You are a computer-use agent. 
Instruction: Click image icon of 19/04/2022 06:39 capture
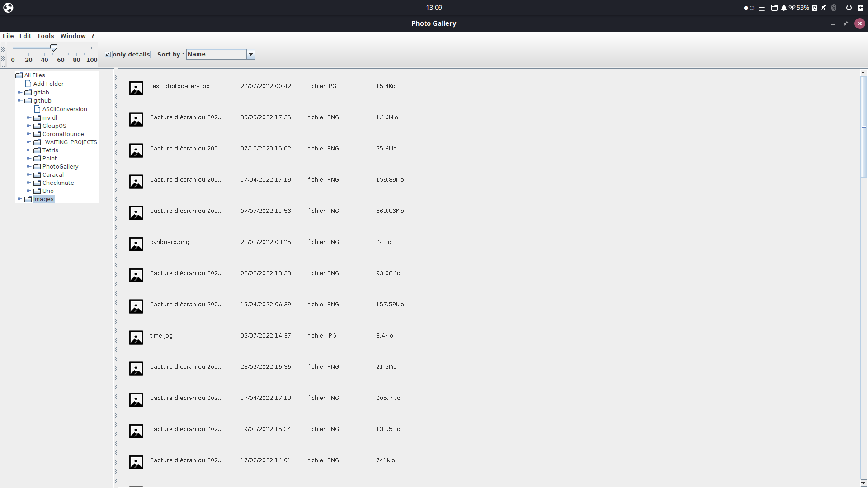(136, 306)
